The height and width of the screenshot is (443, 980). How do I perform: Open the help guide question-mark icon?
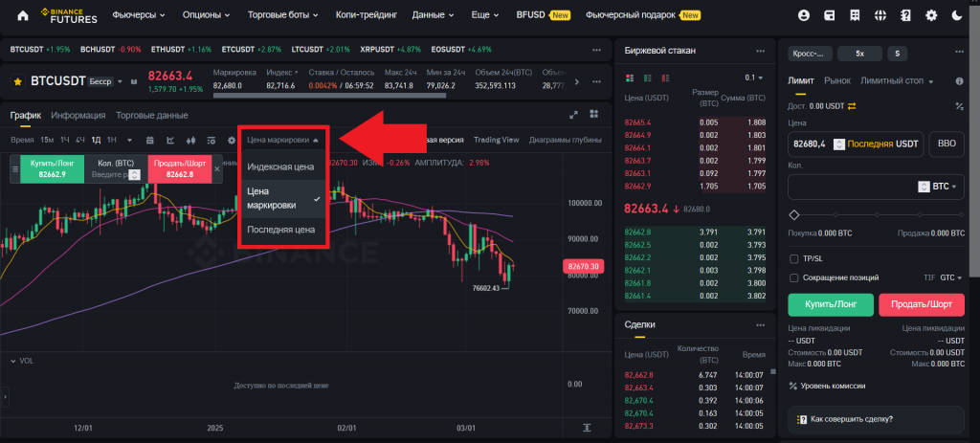coord(906,15)
